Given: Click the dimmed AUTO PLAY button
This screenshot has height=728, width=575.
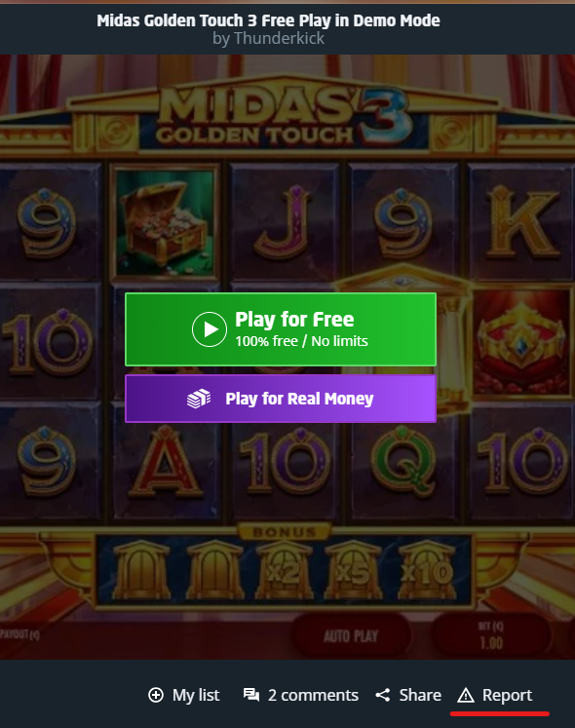Looking at the screenshot, I should pos(351,635).
